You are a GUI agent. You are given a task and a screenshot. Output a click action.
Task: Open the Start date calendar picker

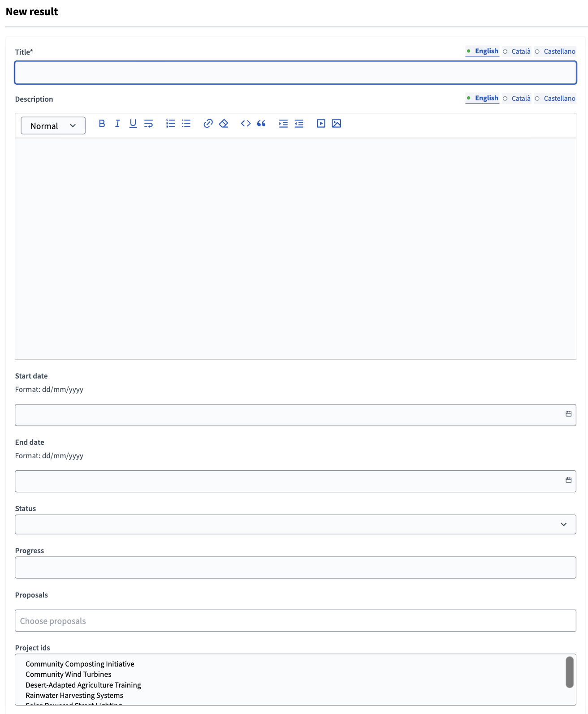tap(568, 414)
